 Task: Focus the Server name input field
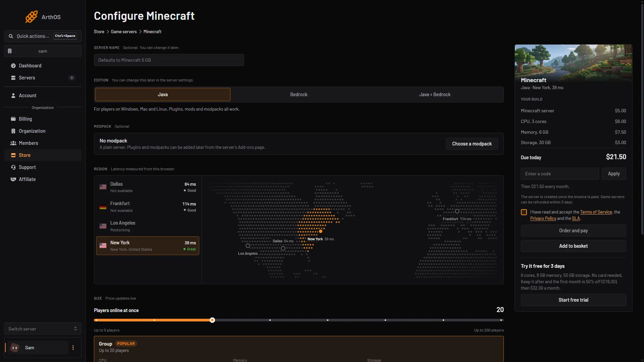coord(169,60)
